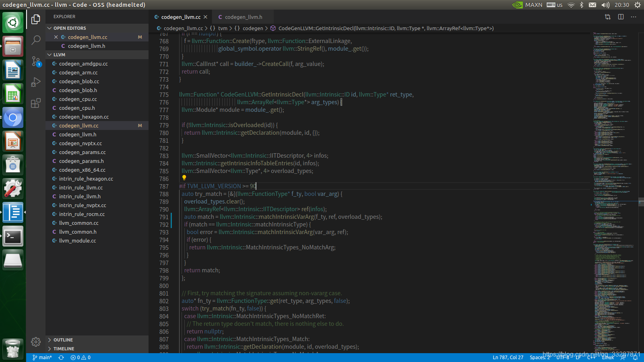Open System Settings from the dock
The height and width of the screenshot is (362, 644).
click(13, 189)
